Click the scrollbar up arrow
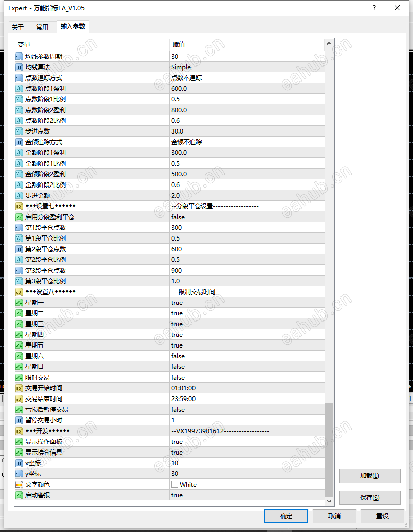 (329, 43)
